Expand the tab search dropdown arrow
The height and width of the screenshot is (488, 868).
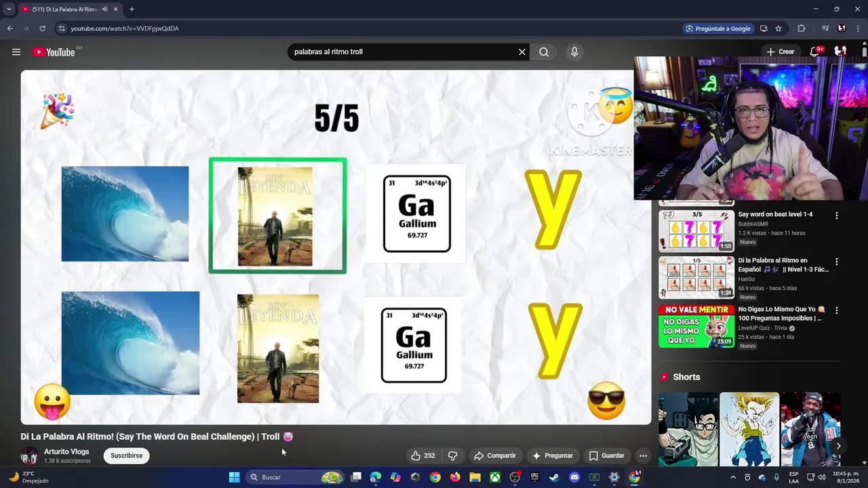pos(9,9)
